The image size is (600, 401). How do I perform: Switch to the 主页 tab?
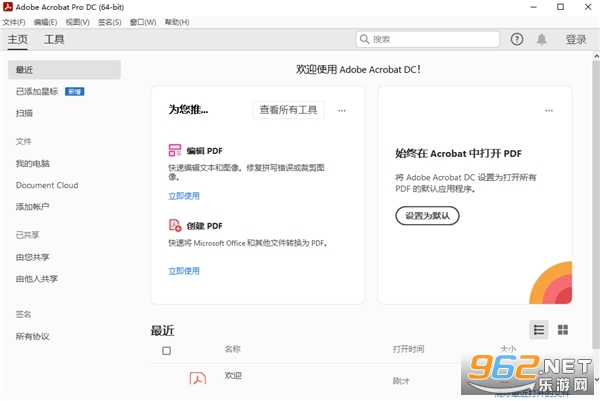tap(18, 39)
